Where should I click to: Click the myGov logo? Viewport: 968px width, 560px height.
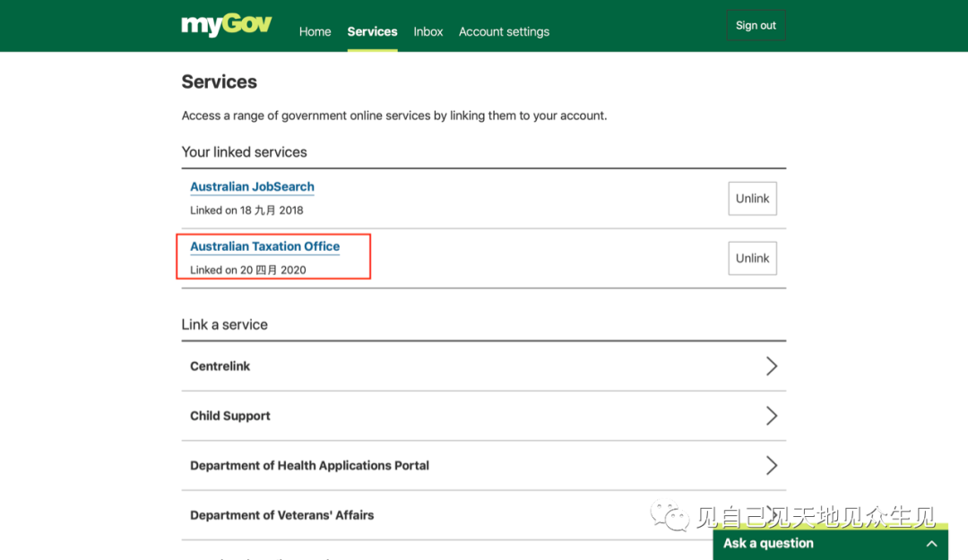point(226,25)
